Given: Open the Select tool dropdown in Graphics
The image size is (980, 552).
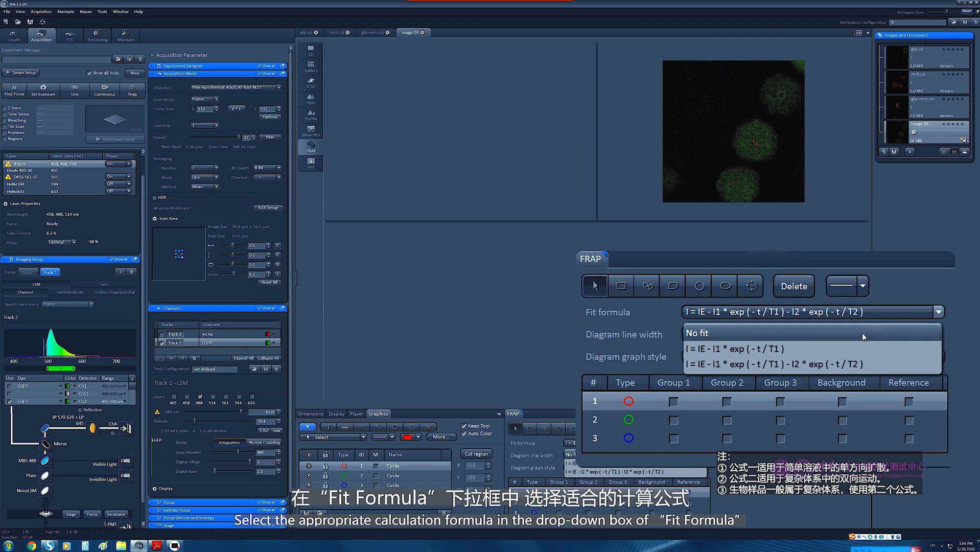Looking at the screenshot, I should tap(363, 438).
